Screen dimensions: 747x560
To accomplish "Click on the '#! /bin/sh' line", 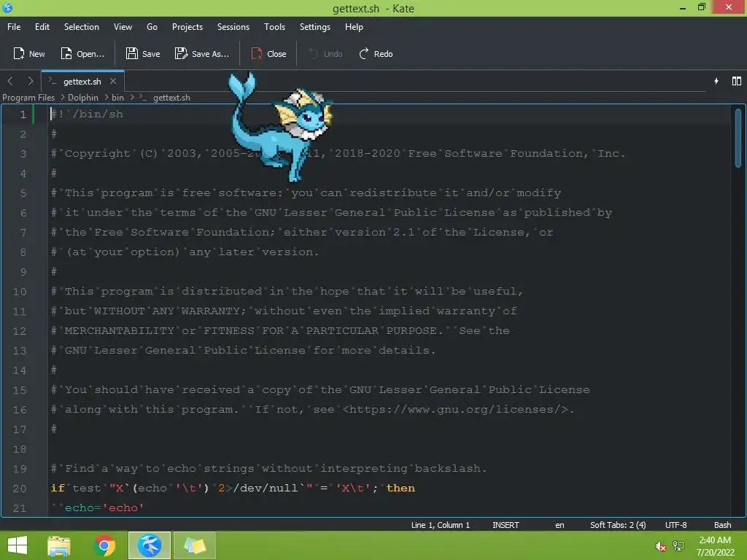I will pyautogui.click(x=87, y=114).
